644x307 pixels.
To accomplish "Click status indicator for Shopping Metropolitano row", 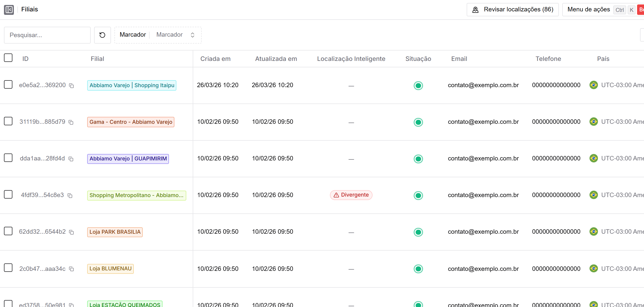I will pos(418,195).
